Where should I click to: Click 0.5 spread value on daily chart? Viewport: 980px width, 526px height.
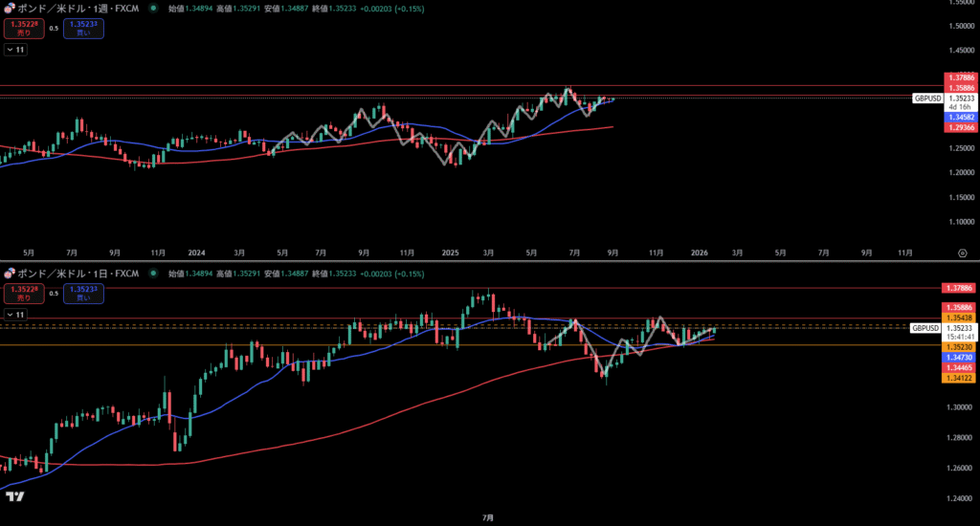(54, 294)
